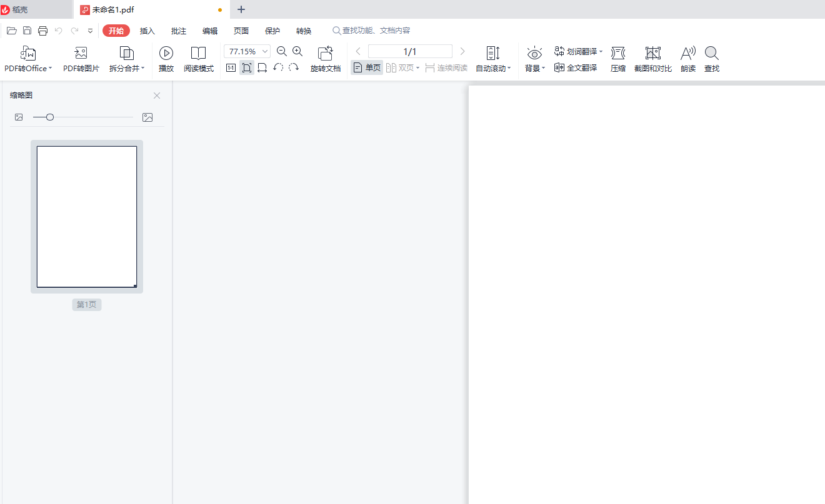825x504 pixels.
Task: Expand the 拆分合并 split-merge dropdown
Action: 127,68
